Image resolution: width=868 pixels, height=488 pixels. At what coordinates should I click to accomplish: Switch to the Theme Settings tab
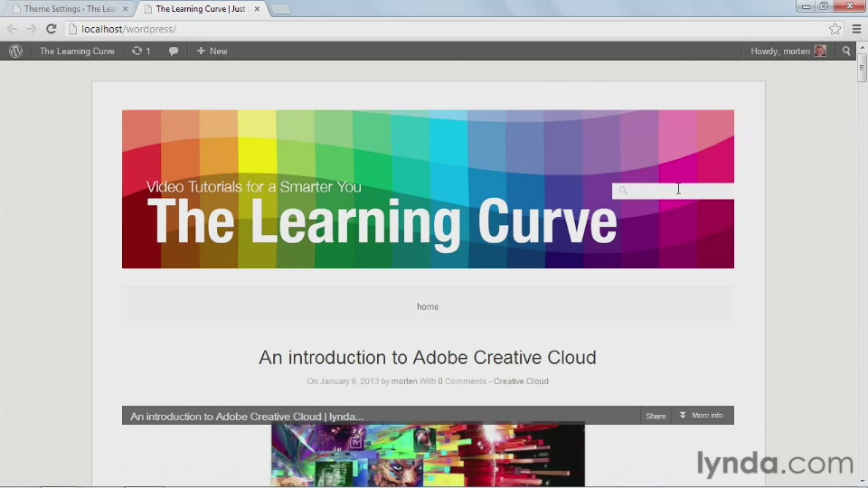[70, 9]
